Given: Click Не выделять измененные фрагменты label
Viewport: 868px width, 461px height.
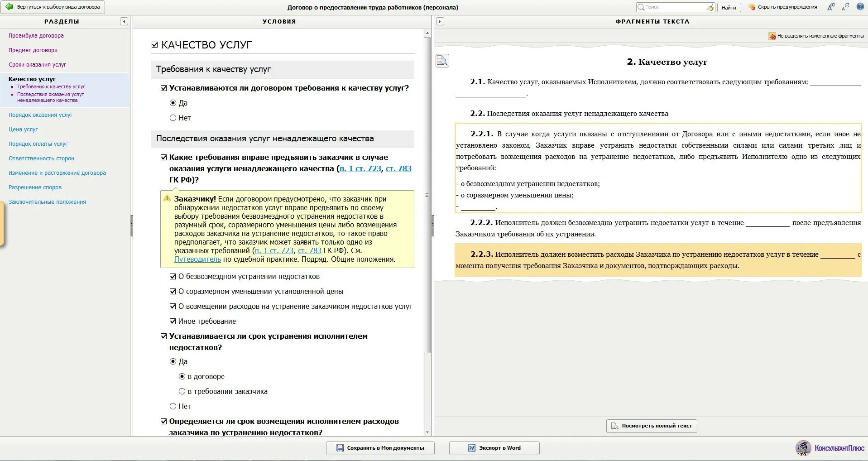Looking at the screenshot, I should 820,36.
